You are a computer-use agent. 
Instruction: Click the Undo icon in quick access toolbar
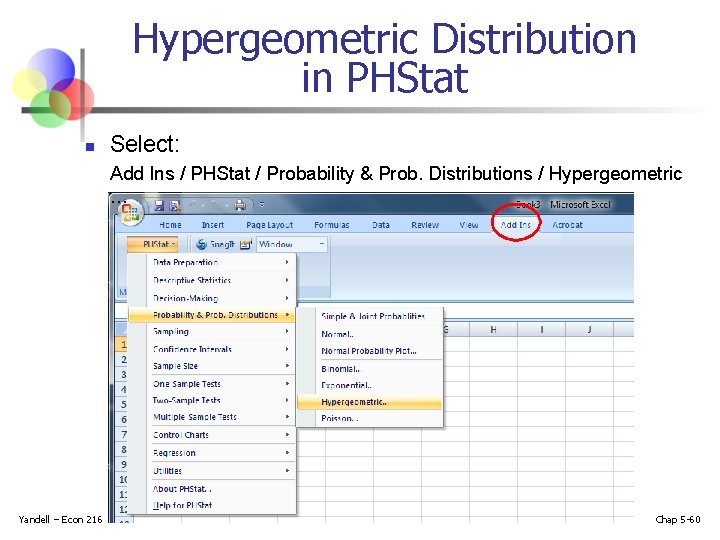coord(193,205)
